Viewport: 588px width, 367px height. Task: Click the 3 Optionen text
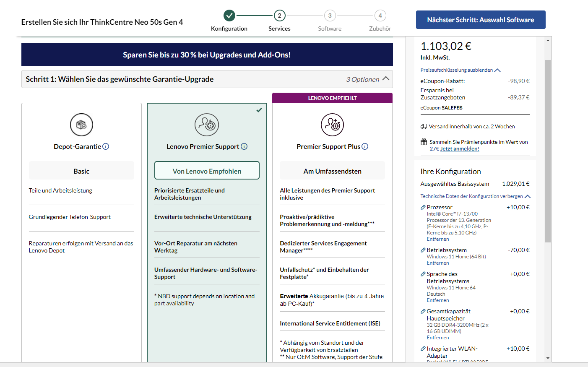tap(362, 79)
